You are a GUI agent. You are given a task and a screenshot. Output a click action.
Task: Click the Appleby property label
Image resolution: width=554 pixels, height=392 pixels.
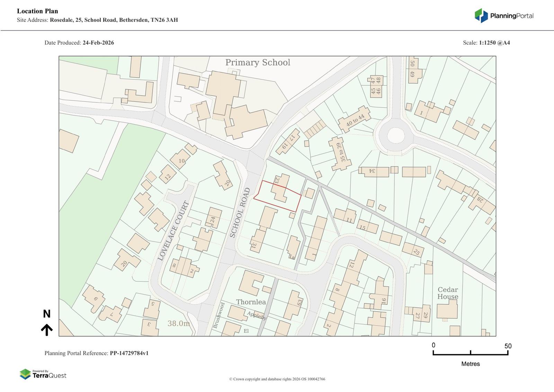[x=257, y=315]
